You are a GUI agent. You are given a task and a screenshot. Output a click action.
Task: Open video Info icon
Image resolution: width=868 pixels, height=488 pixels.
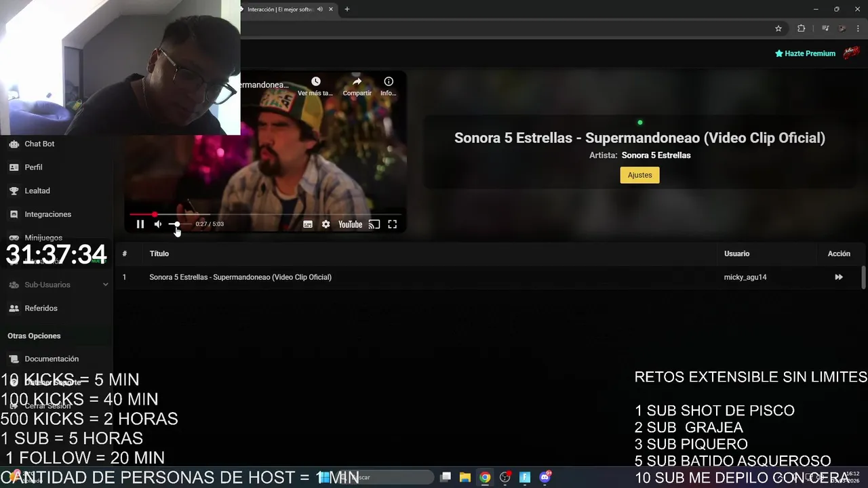(x=389, y=81)
